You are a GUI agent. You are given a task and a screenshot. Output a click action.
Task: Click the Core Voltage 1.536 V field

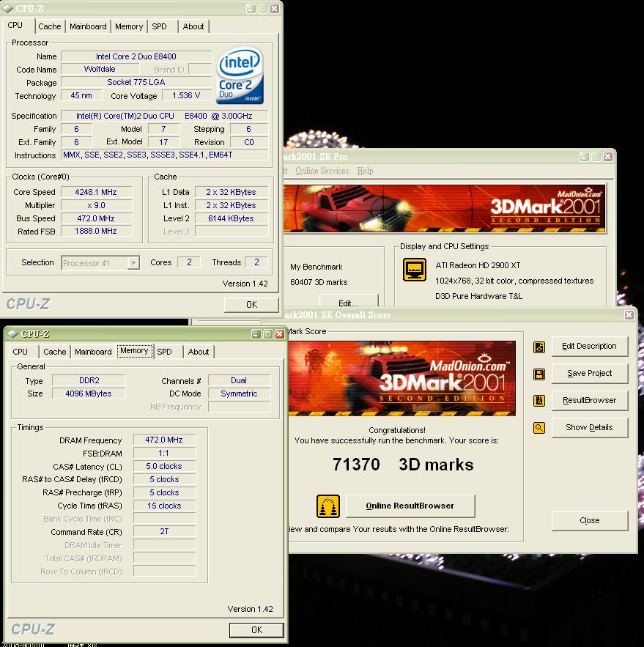[187, 95]
